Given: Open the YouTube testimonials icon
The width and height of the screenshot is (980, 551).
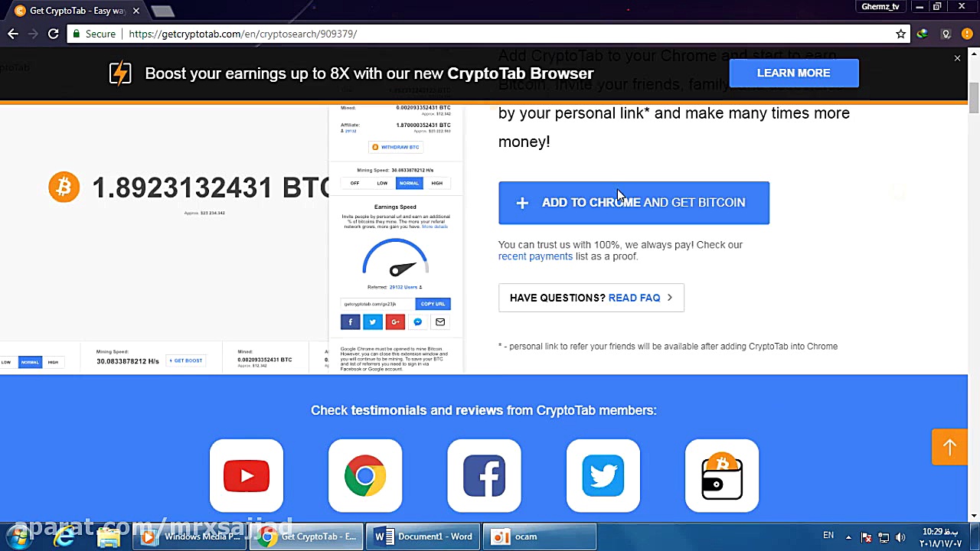Looking at the screenshot, I should tap(247, 475).
